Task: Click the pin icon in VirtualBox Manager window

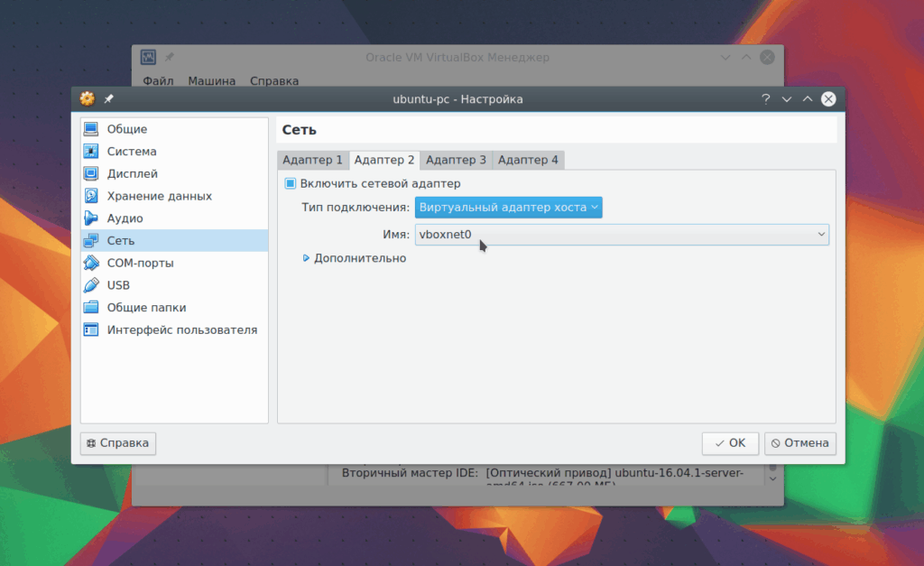Action: (x=169, y=57)
